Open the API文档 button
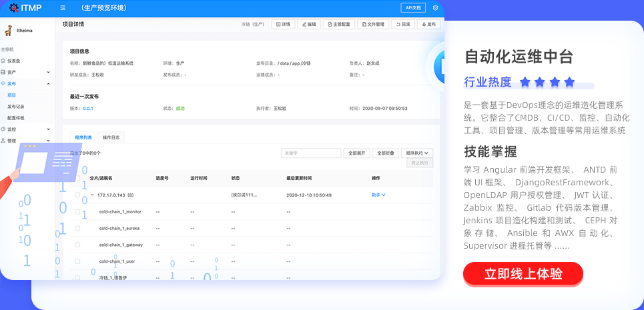This screenshot has height=310, width=644. (413, 8)
